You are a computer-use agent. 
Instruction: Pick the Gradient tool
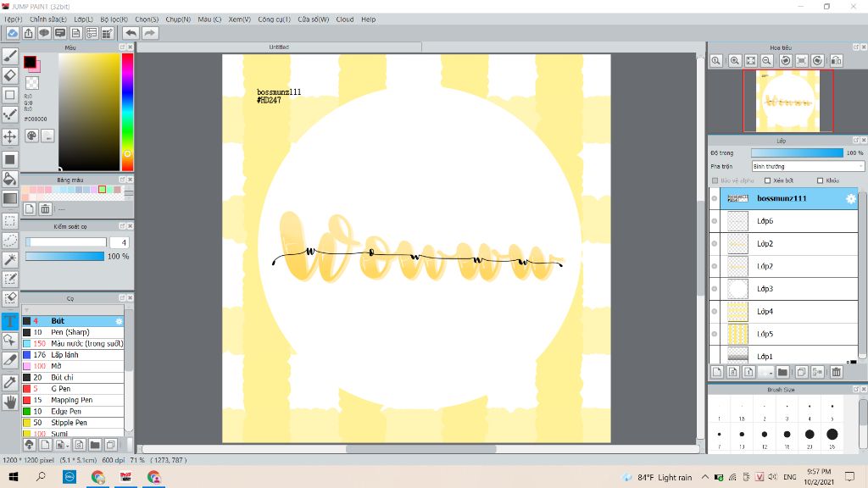click(x=10, y=198)
